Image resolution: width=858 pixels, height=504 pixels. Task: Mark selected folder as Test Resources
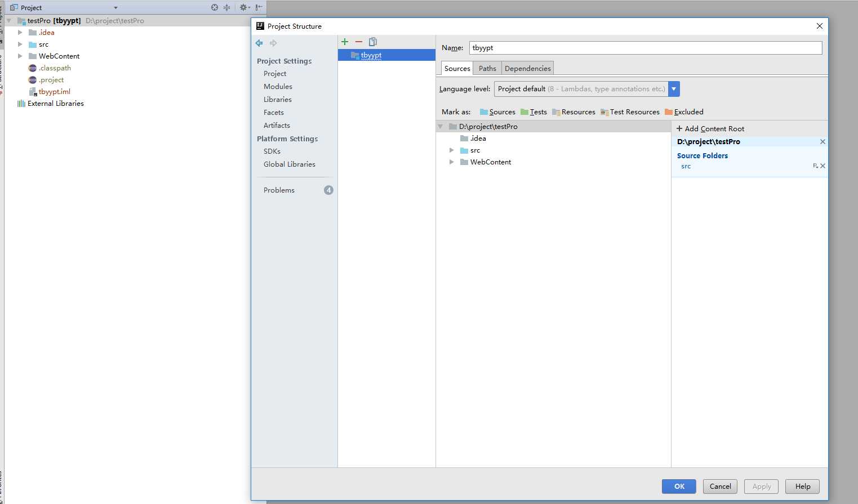click(x=630, y=112)
